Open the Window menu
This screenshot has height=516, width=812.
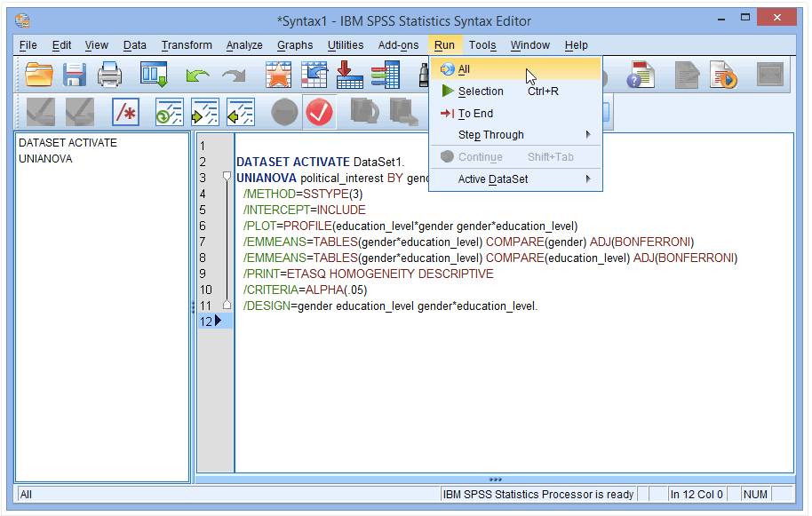click(529, 45)
